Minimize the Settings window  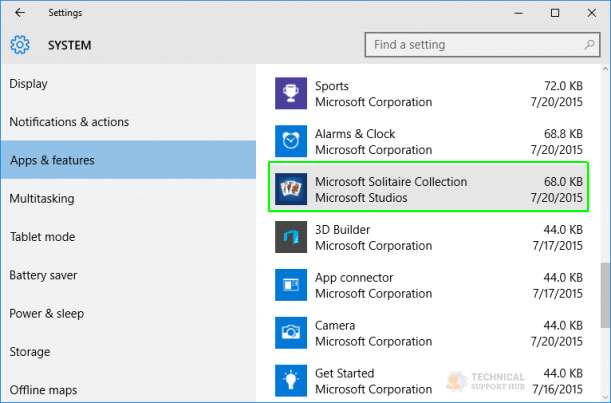click(x=518, y=13)
